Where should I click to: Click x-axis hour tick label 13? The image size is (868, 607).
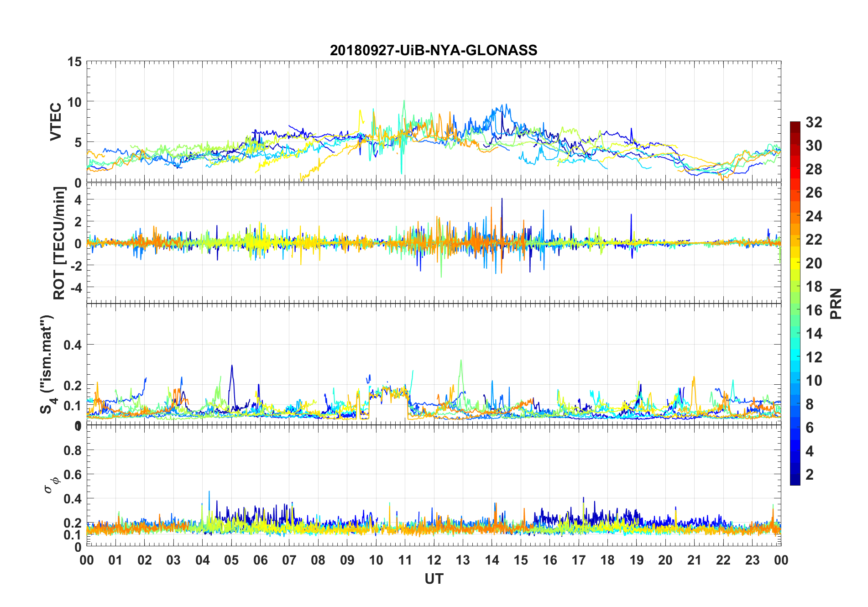coord(463,560)
